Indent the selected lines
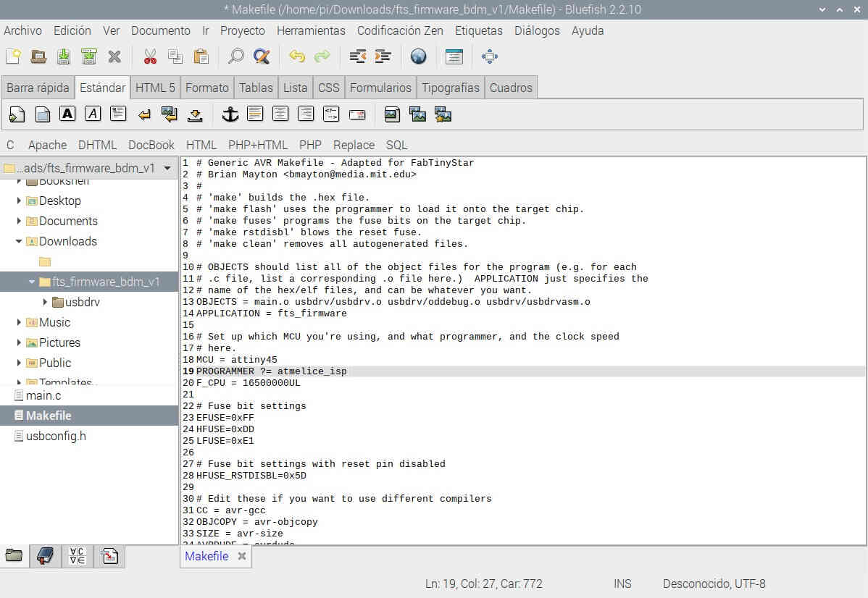868x598 pixels. pyautogui.click(x=383, y=56)
